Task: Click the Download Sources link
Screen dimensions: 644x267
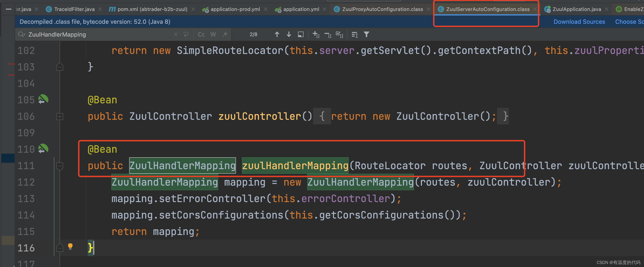Action: [579, 22]
